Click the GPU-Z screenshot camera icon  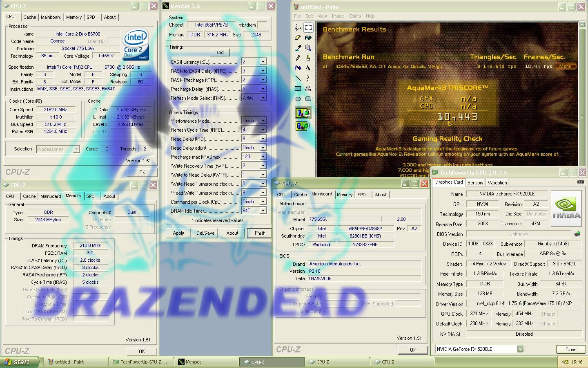click(x=581, y=182)
